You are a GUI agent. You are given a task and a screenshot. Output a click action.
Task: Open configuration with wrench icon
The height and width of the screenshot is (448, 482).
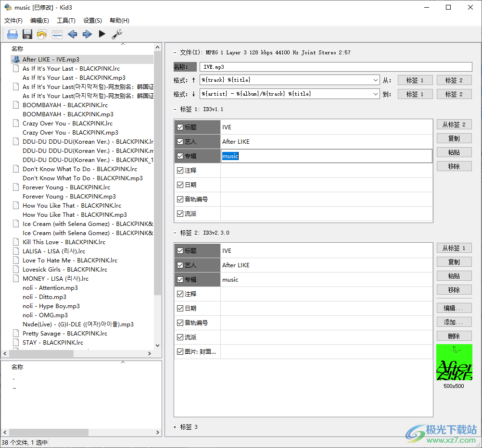click(x=117, y=34)
